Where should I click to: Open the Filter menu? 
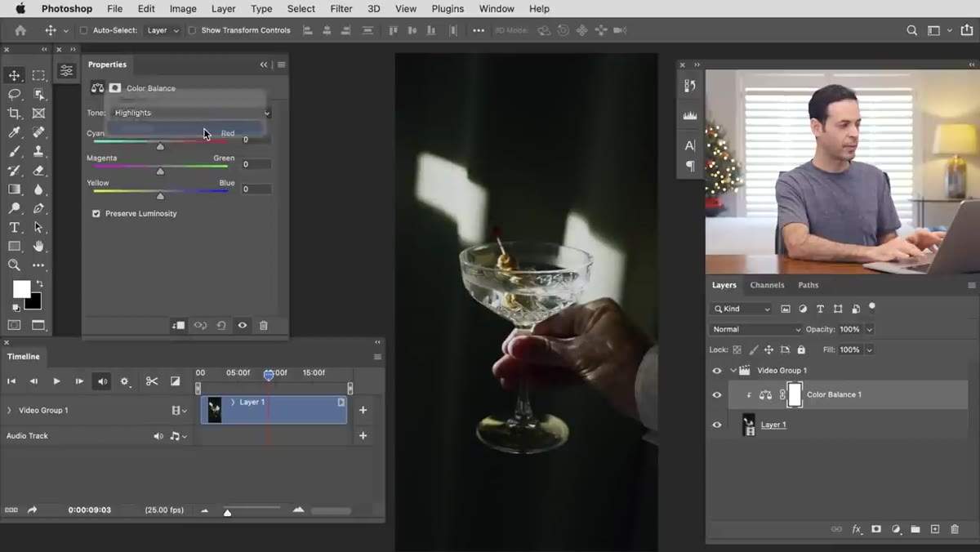coord(341,9)
